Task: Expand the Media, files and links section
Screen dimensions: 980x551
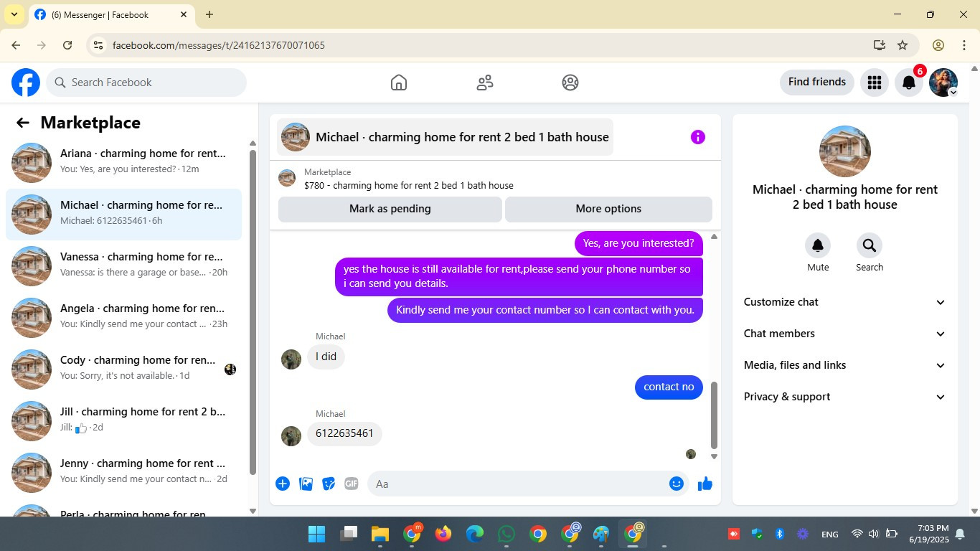Action: tap(845, 365)
